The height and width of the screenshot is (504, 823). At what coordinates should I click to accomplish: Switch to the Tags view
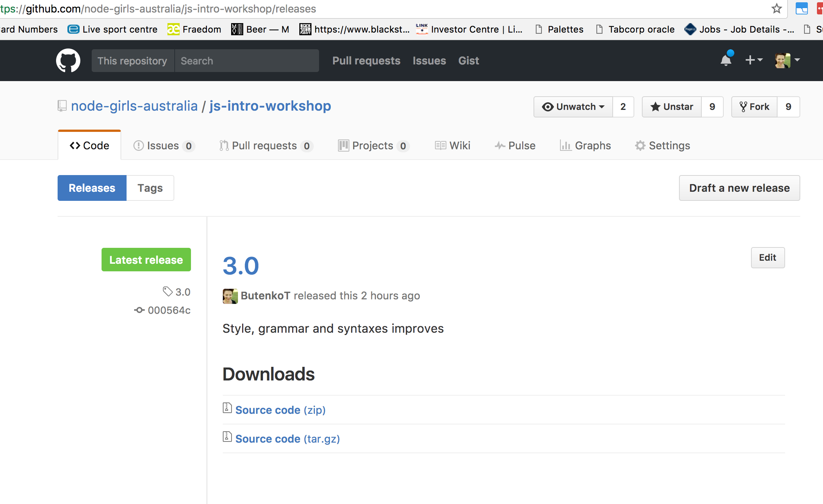(x=150, y=188)
